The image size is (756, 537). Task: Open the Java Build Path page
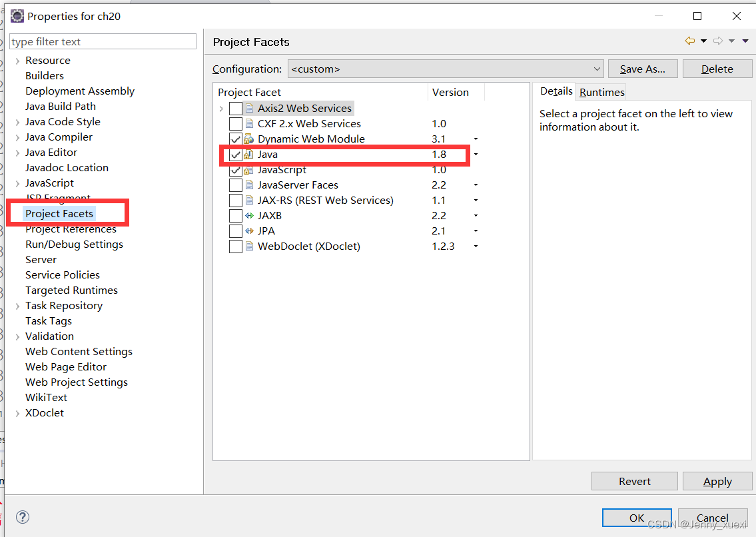point(61,106)
